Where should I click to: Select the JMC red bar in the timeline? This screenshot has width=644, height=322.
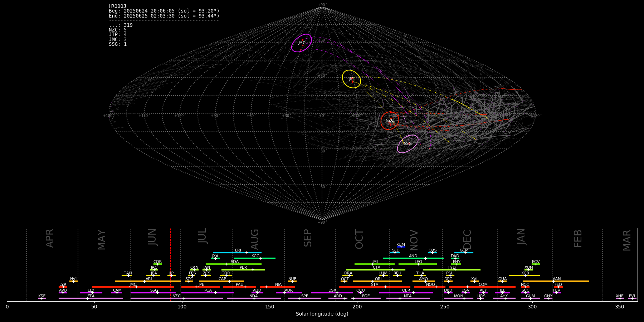[x=133, y=287]
